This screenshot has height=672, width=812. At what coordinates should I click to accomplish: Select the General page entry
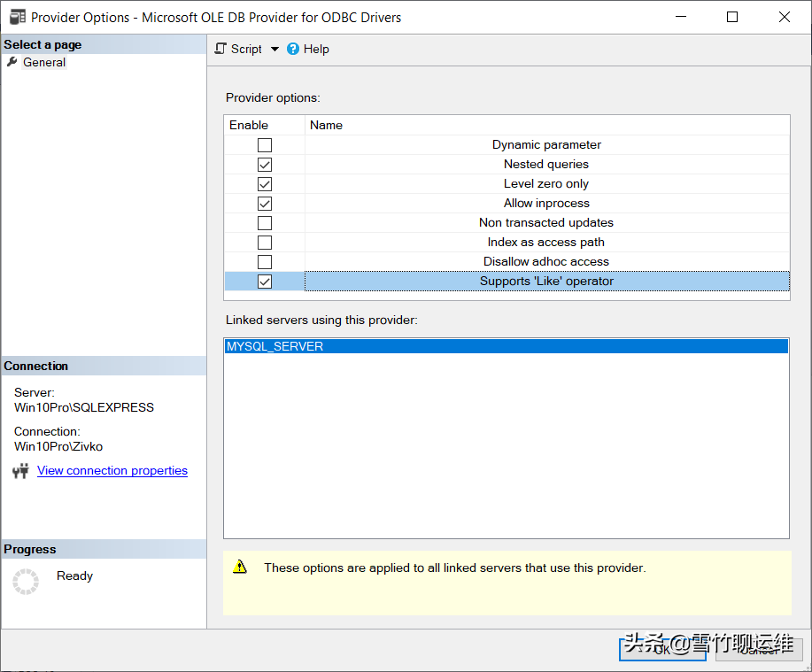(x=45, y=62)
